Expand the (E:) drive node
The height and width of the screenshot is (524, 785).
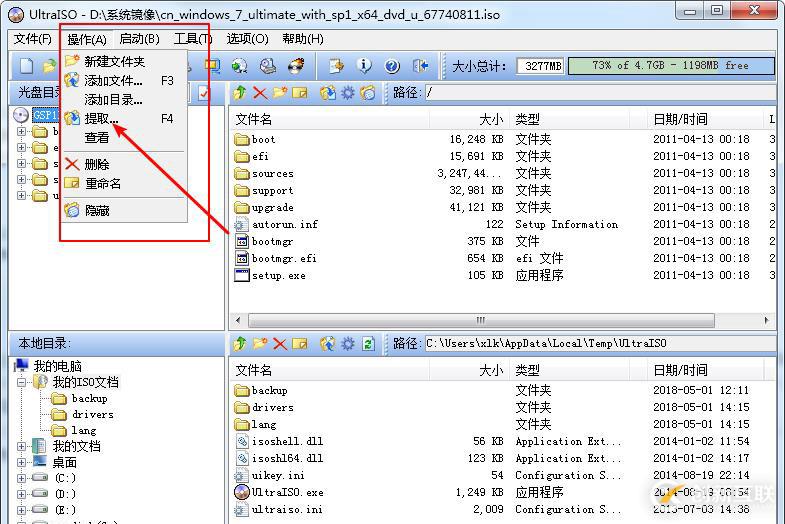tap(22, 510)
